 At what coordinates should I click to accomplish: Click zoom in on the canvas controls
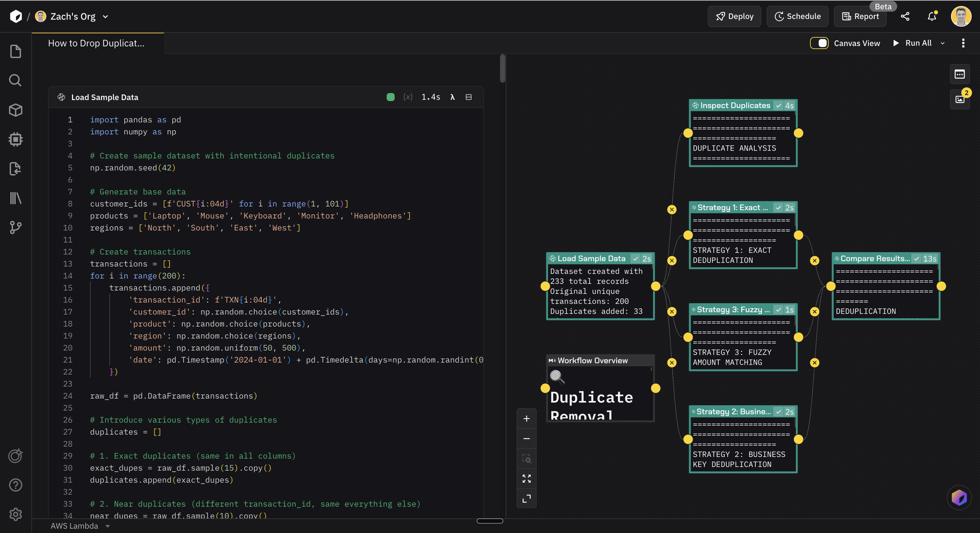click(527, 418)
